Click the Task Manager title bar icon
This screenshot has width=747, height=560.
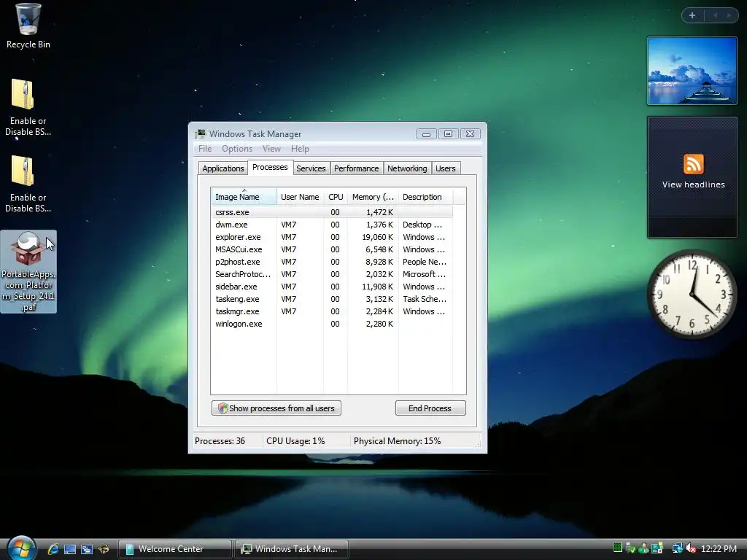point(201,134)
